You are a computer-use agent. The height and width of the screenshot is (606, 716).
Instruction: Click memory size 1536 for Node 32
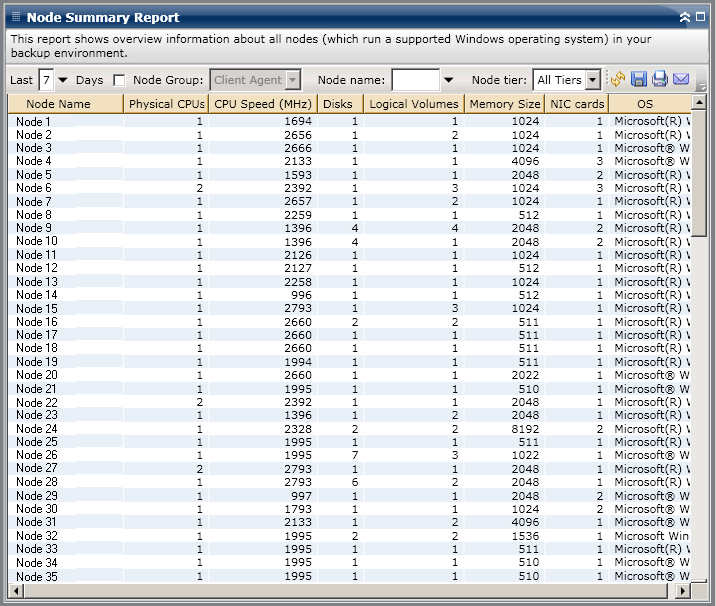[525, 536]
